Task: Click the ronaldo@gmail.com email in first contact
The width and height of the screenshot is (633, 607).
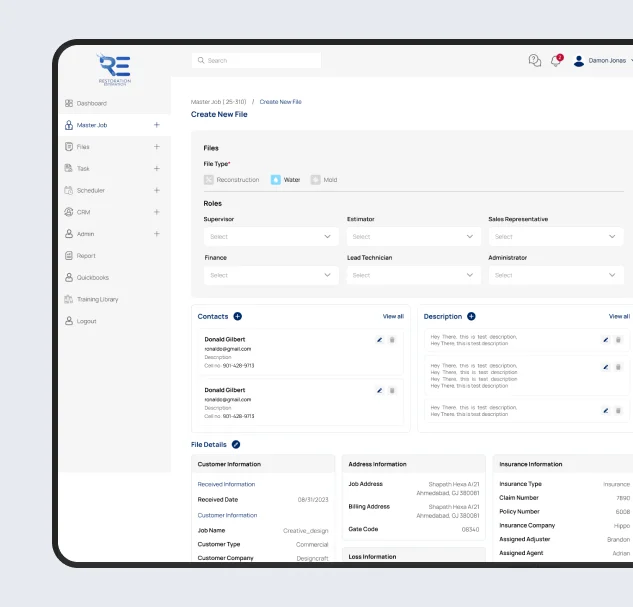Action: [228, 349]
